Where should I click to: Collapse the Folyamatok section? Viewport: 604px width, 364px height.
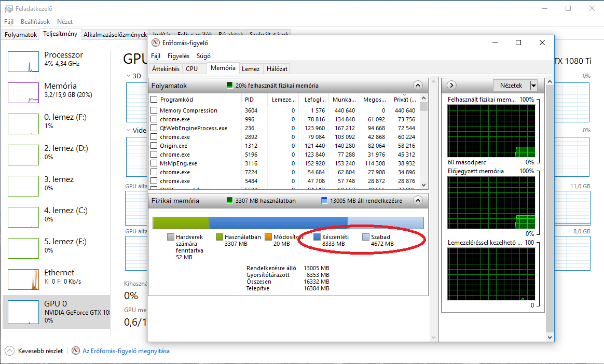418,86
